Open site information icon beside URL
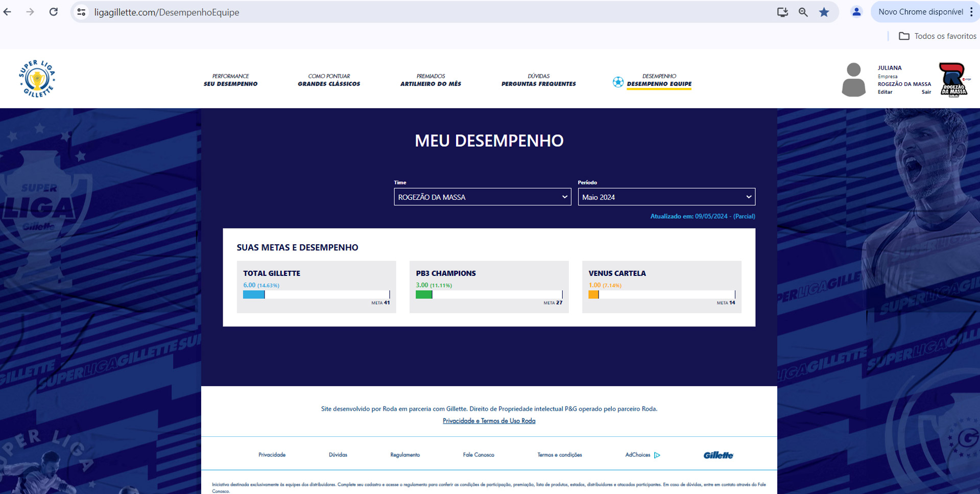This screenshot has width=980, height=494. pos(81,12)
